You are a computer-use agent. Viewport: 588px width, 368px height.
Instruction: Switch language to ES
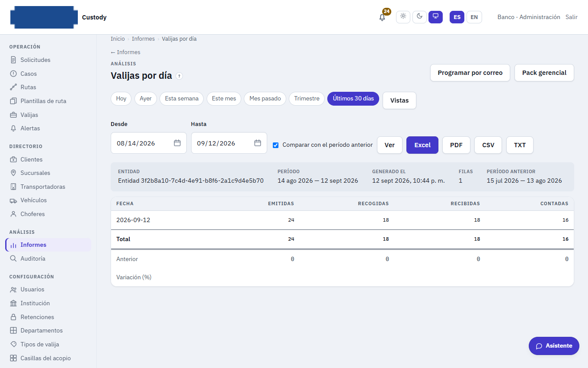pos(457,17)
